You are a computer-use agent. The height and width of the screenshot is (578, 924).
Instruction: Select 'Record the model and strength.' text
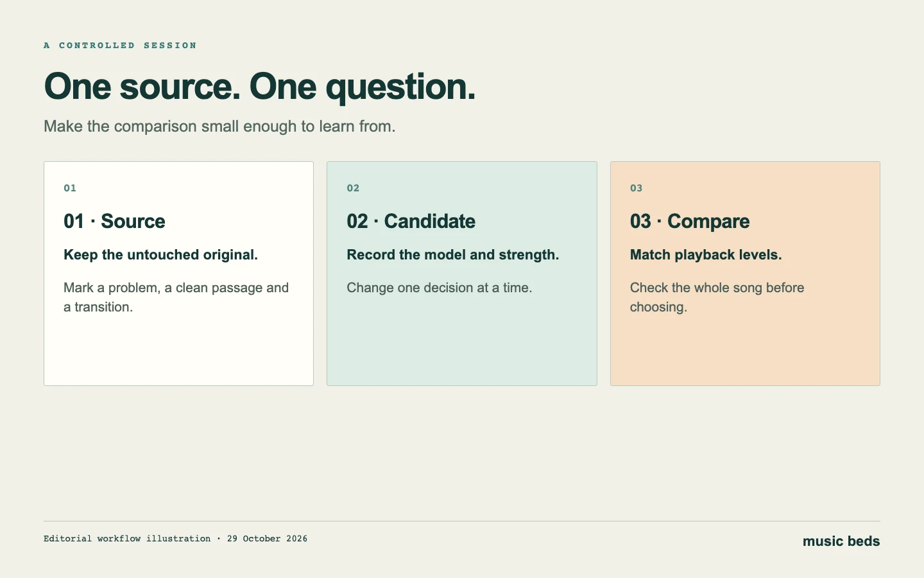tap(453, 255)
